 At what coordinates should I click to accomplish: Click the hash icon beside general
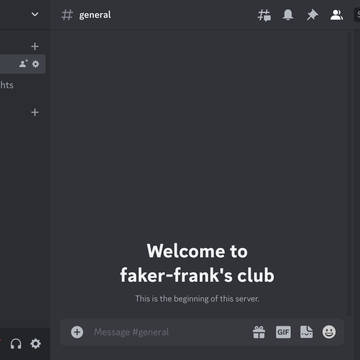point(67,15)
